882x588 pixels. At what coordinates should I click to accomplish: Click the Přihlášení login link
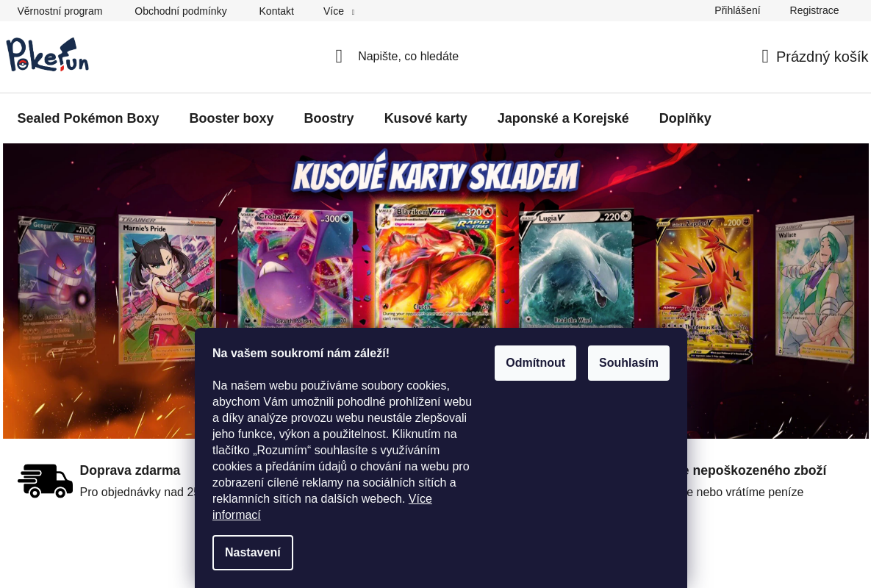tap(737, 10)
